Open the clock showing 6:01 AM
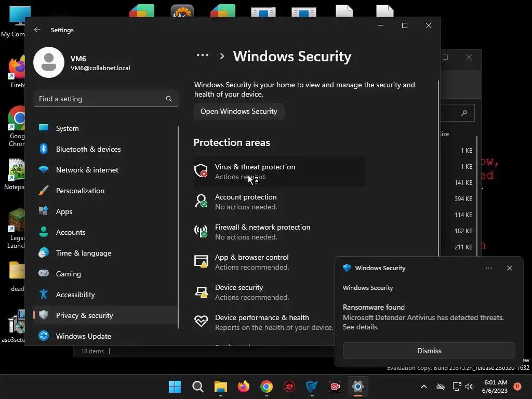 pyautogui.click(x=495, y=387)
